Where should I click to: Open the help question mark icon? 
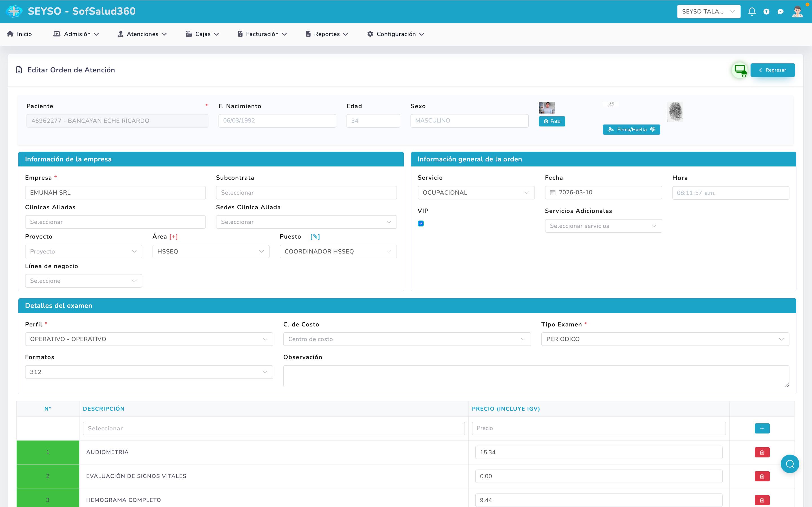point(766,12)
